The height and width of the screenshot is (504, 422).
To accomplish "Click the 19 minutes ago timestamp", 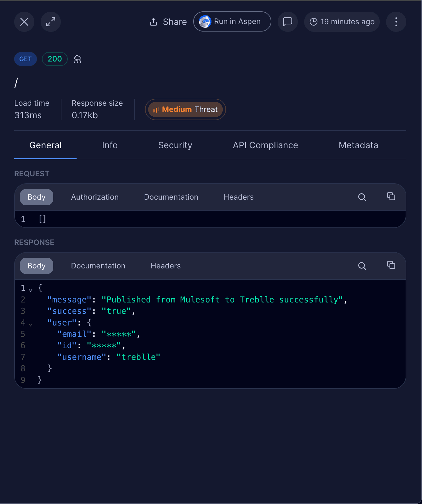I will tap(342, 22).
